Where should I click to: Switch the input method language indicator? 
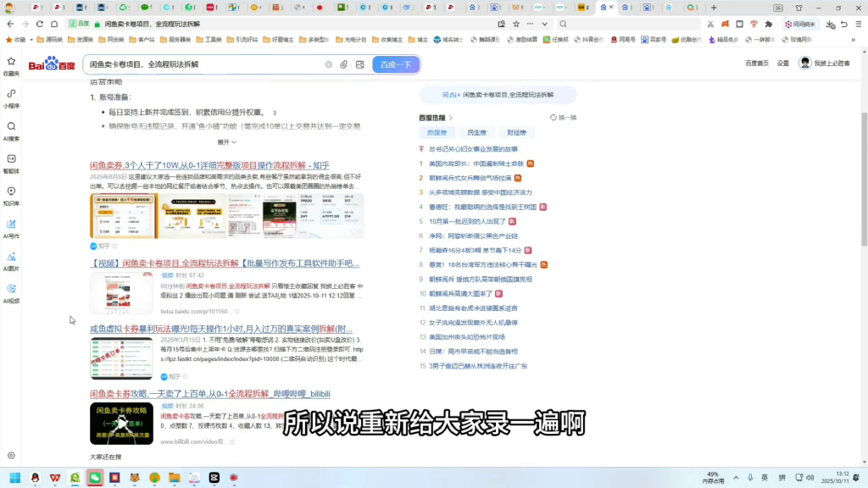(764, 479)
